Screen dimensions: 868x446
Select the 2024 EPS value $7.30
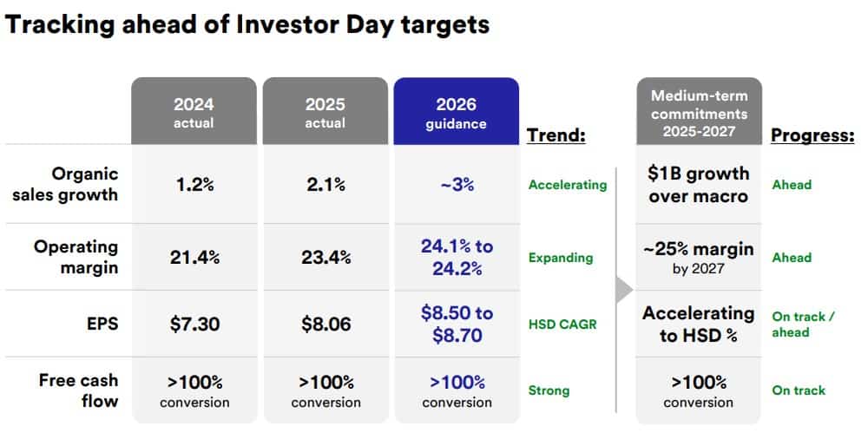click(x=194, y=324)
